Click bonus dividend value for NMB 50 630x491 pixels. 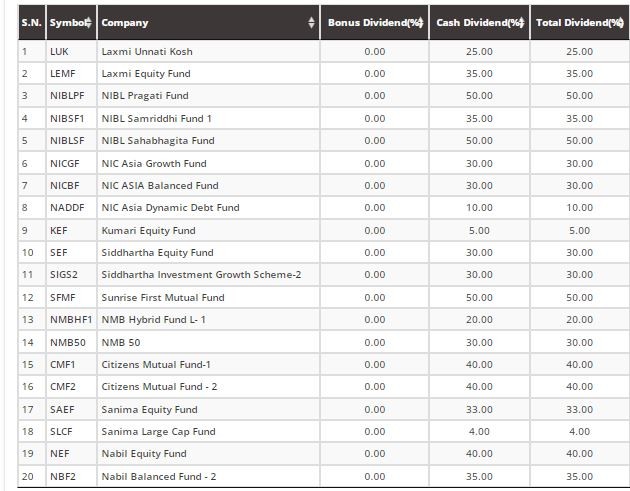(x=374, y=343)
